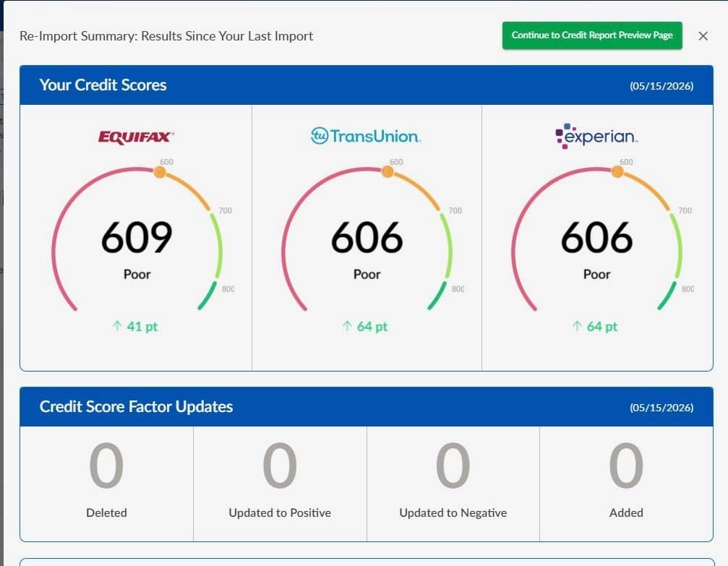Click Continue to Credit Report Preview Page button
This screenshot has height=566, width=728.
pos(592,35)
